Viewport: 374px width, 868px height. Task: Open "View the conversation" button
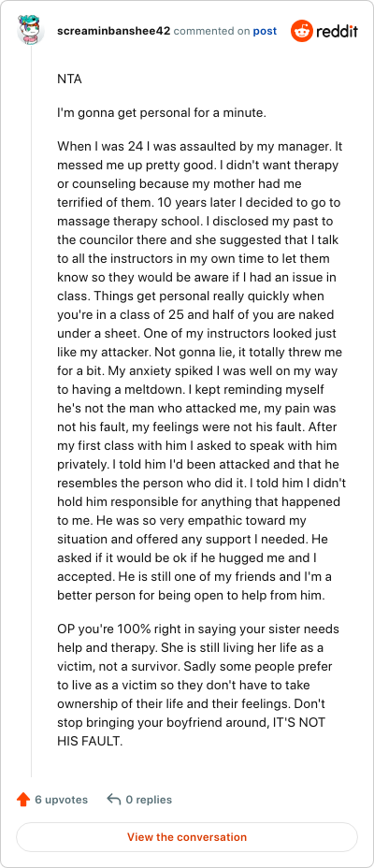point(187,837)
